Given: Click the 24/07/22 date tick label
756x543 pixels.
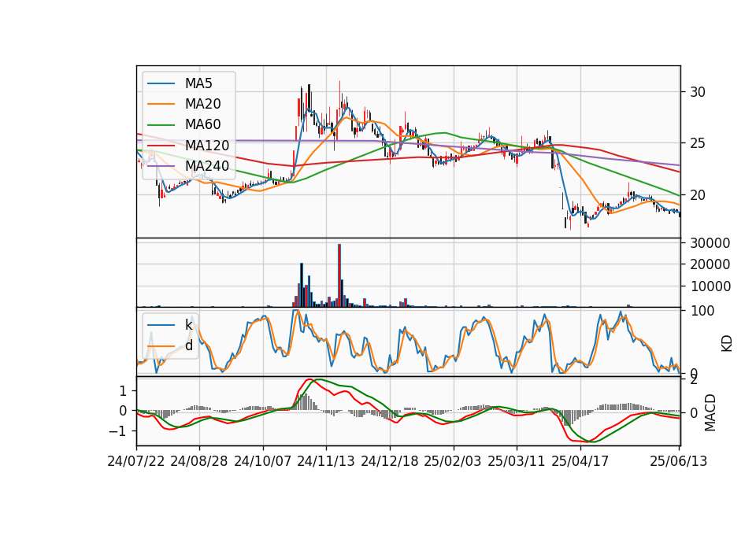Looking at the screenshot, I should tap(136, 461).
